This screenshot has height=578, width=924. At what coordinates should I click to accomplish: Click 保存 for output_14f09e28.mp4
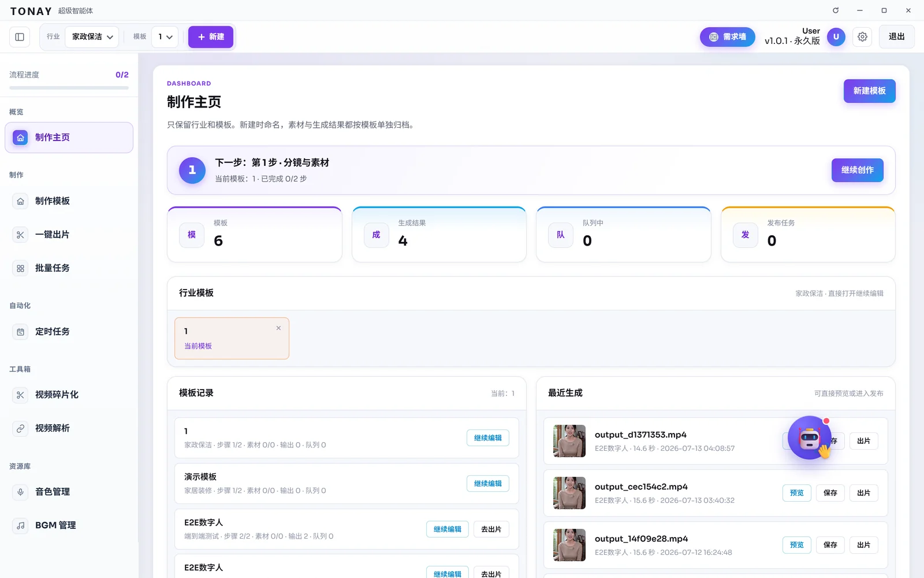(x=830, y=545)
